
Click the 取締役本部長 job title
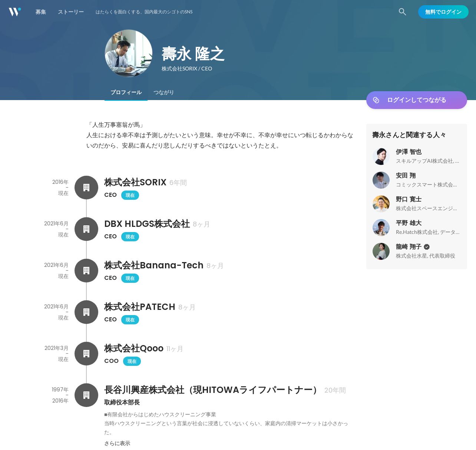point(122,402)
